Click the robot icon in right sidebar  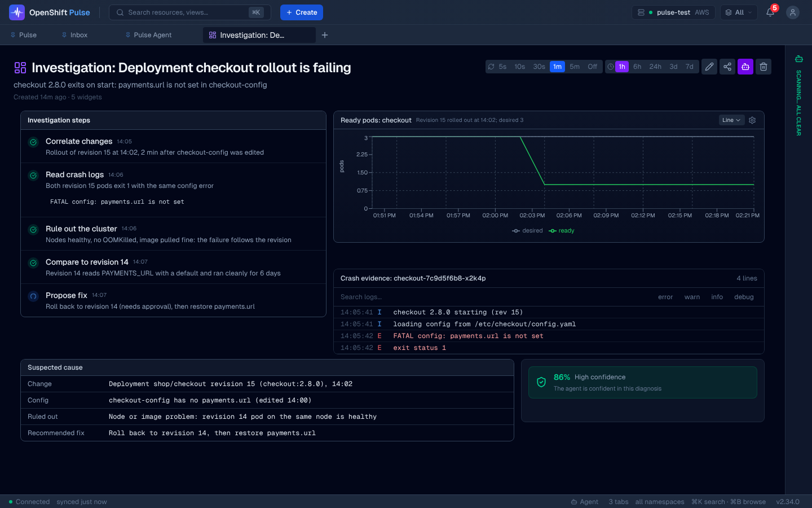[799, 59]
